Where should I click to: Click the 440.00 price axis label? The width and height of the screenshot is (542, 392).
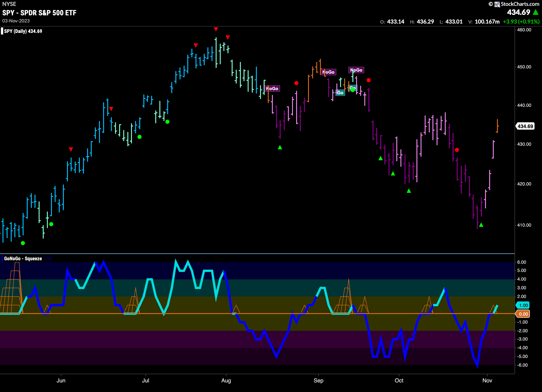pos(524,105)
